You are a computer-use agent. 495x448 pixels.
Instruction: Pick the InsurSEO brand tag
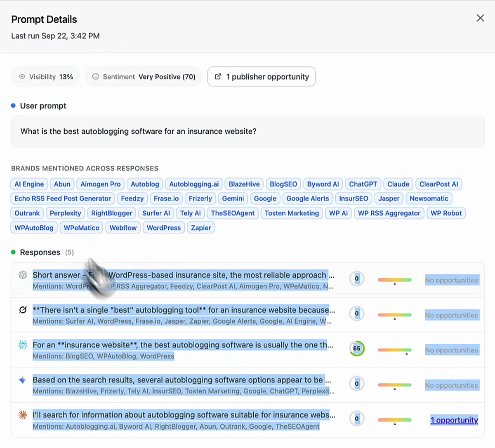(354, 198)
